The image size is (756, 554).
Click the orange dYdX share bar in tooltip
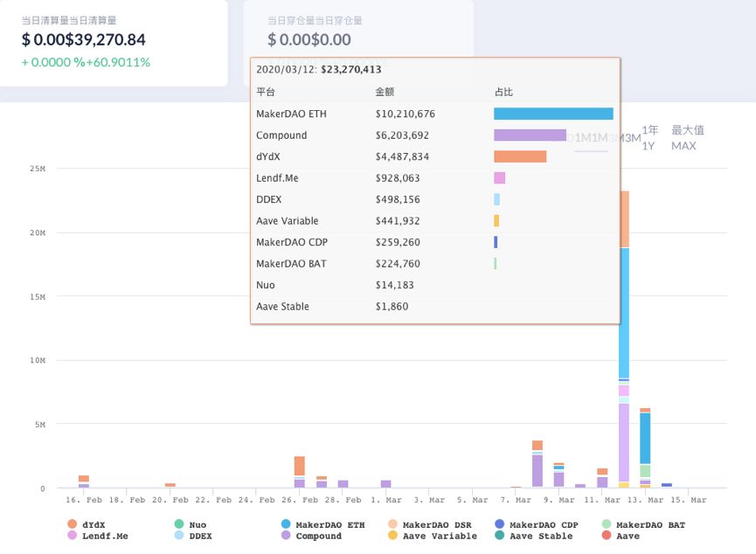click(x=520, y=156)
